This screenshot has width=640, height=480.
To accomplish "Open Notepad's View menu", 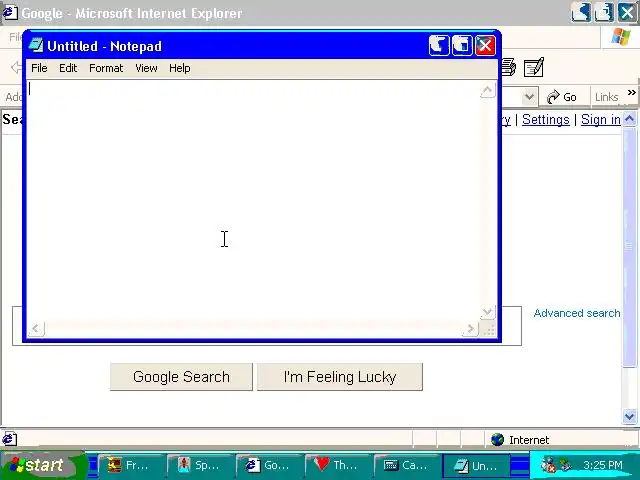I will click(x=146, y=68).
